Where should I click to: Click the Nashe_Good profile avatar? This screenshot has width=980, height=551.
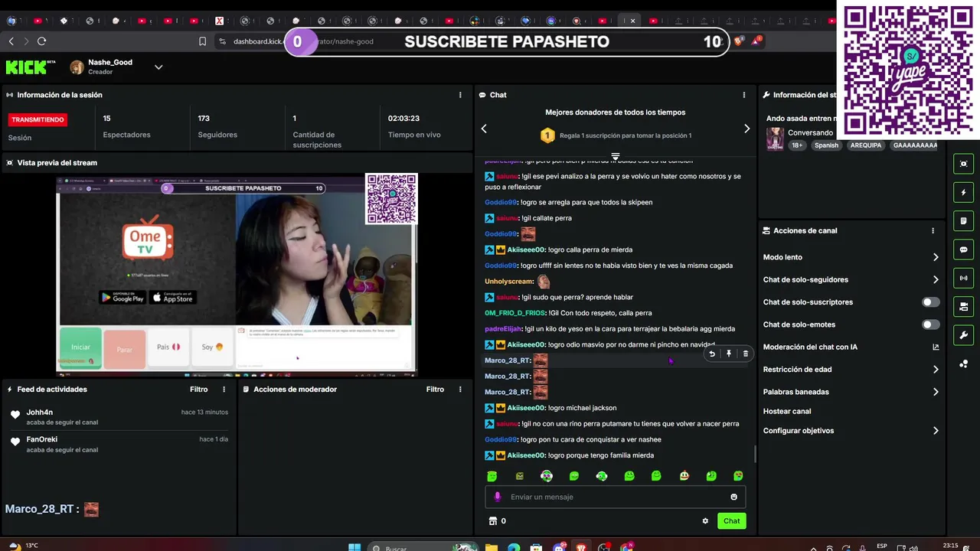pyautogui.click(x=77, y=67)
